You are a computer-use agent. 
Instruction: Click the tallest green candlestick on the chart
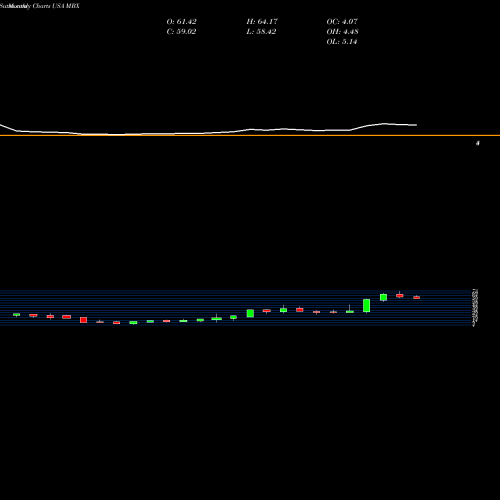(366, 306)
